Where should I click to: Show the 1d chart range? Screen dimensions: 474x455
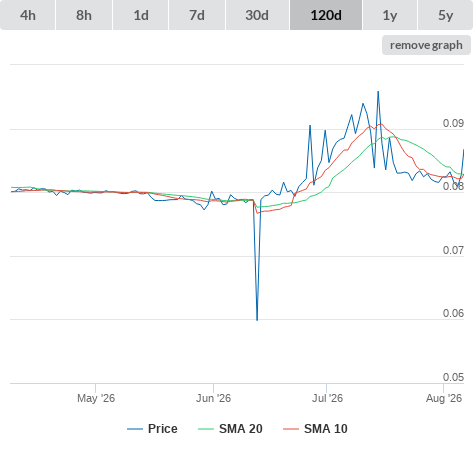click(x=141, y=15)
